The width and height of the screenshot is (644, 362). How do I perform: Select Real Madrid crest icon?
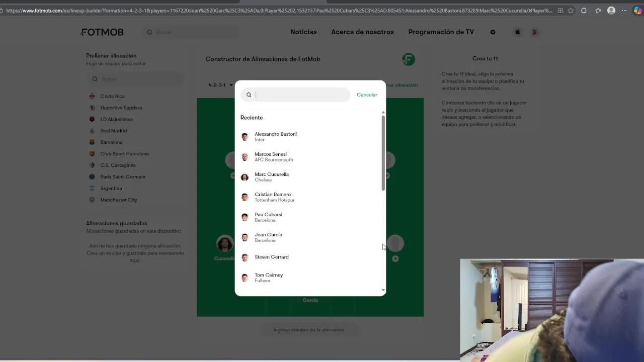(92, 131)
